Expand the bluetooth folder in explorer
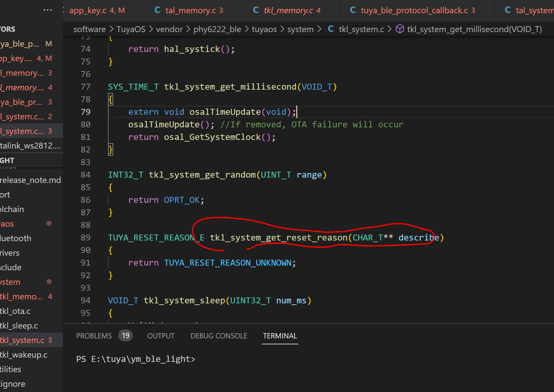The height and width of the screenshot is (392, 554). pyautogui.click(x=16, y=239)
